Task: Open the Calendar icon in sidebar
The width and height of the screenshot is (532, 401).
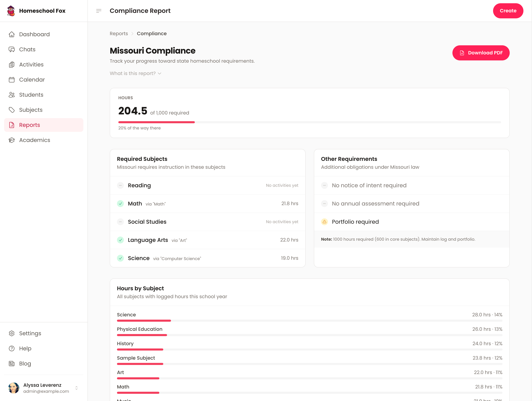Action: coord(12,79)
